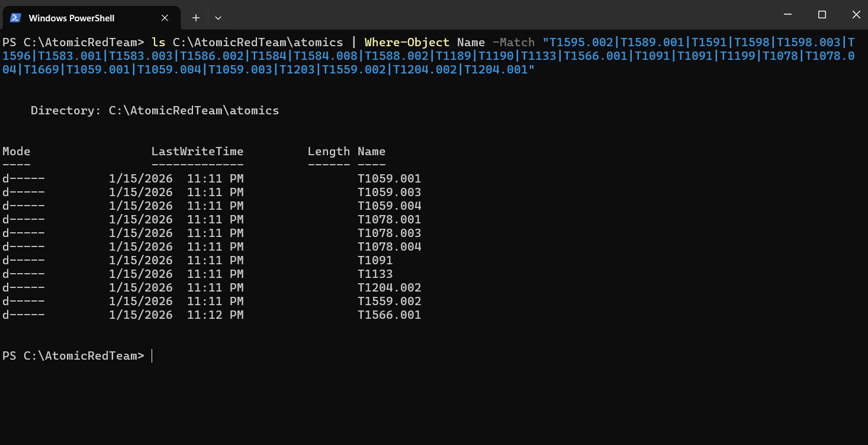Click the T1559.002 listing row

click(x=390, y=301)
